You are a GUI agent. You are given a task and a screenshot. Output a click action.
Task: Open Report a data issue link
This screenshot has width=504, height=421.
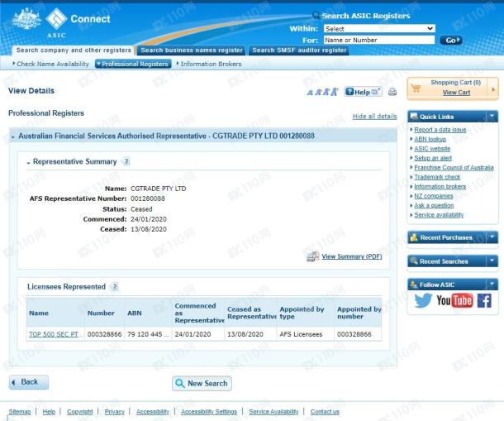pos(440,130)
